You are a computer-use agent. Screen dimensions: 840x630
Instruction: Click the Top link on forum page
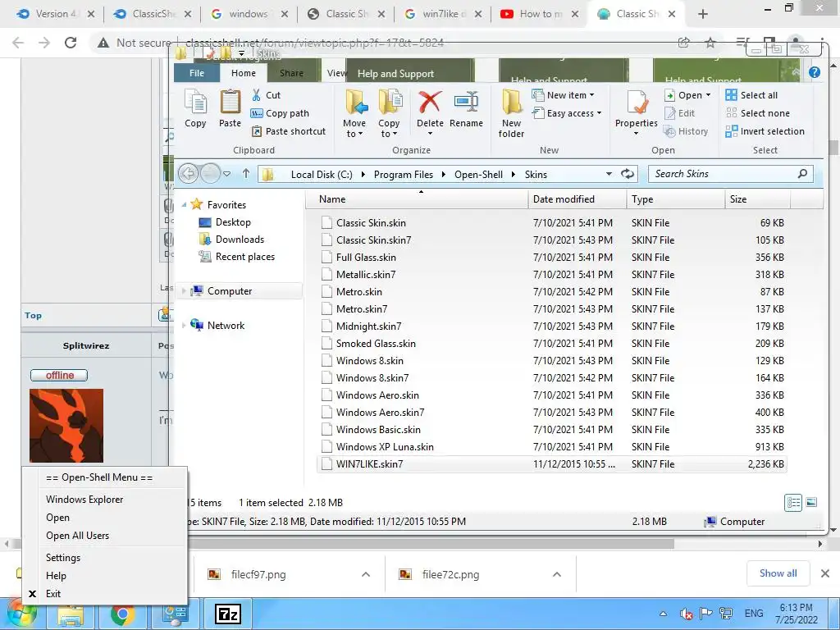(x=33, y=316)
